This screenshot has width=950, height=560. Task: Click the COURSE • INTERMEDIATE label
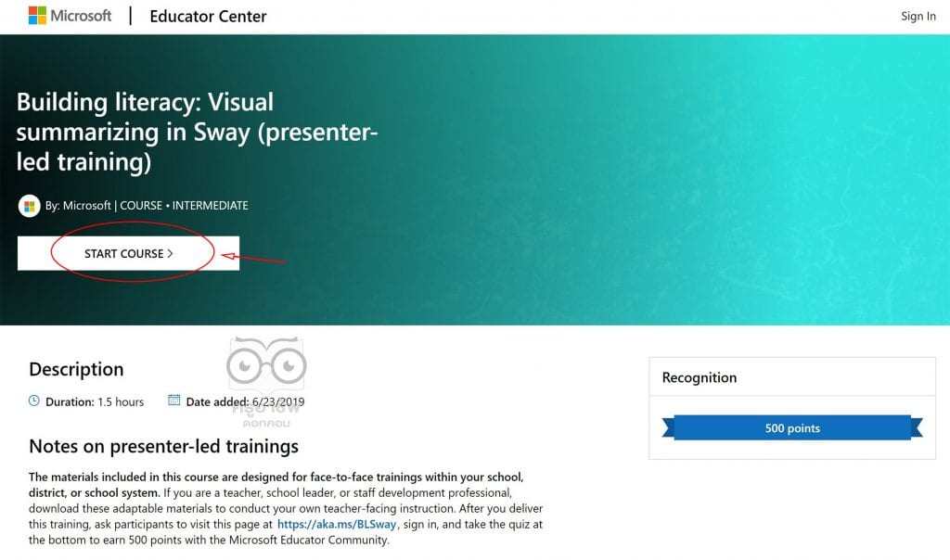pyautogui.click(x=185, y=206)
